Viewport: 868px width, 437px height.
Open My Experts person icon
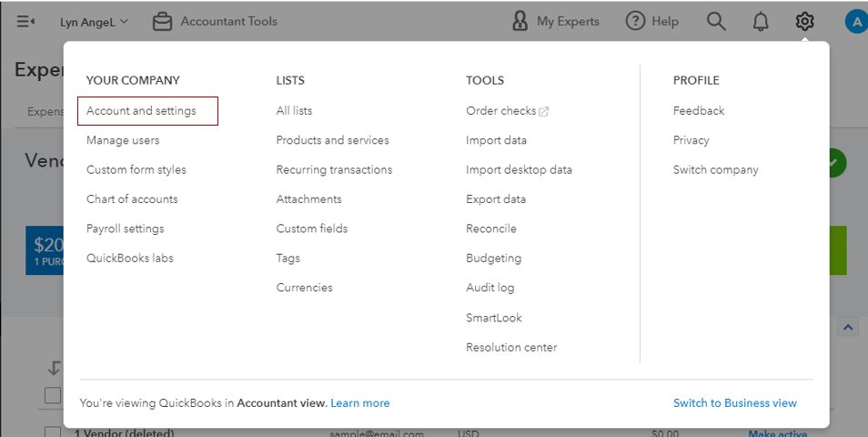(520, 21)
